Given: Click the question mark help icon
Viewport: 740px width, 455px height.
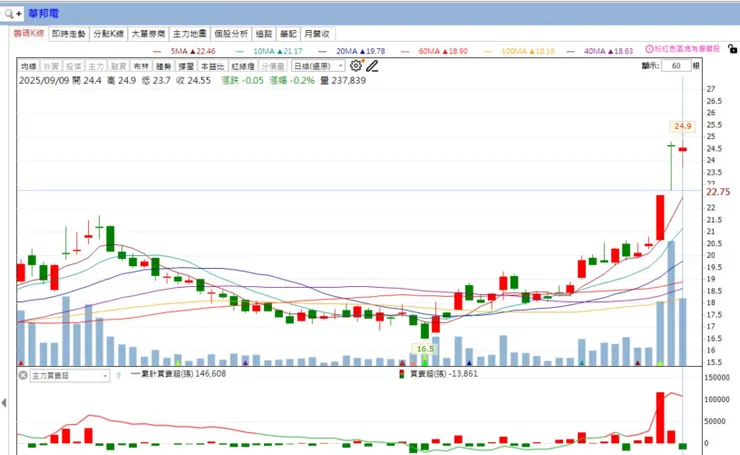Looking at the screenshot, I should [118, 376].
